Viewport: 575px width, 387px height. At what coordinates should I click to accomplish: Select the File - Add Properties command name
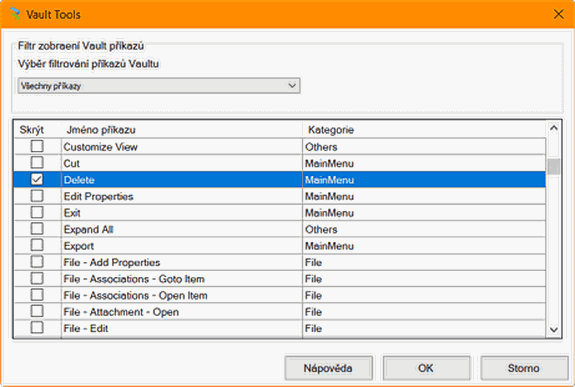point(112,262)
